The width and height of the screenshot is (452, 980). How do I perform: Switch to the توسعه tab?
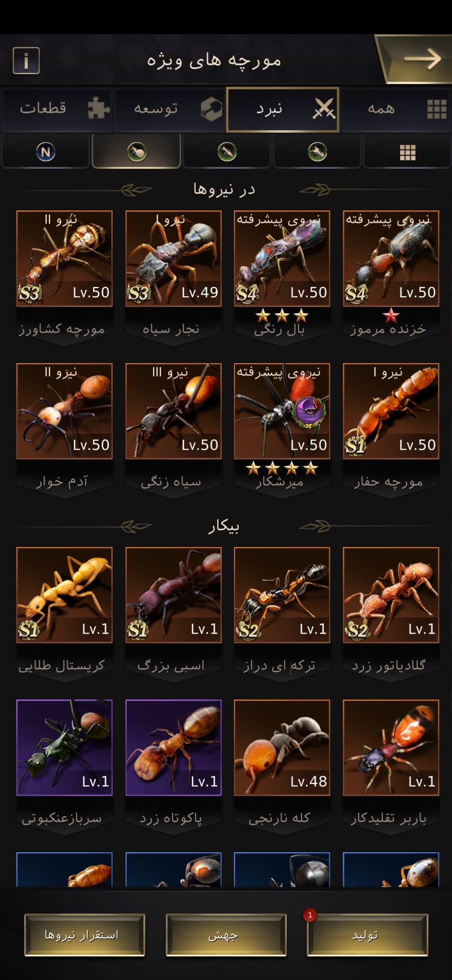pos(169,109)
